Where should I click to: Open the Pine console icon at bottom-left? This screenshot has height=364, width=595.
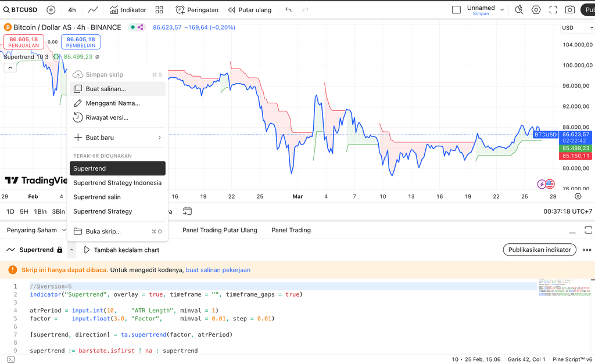point(10,359)
